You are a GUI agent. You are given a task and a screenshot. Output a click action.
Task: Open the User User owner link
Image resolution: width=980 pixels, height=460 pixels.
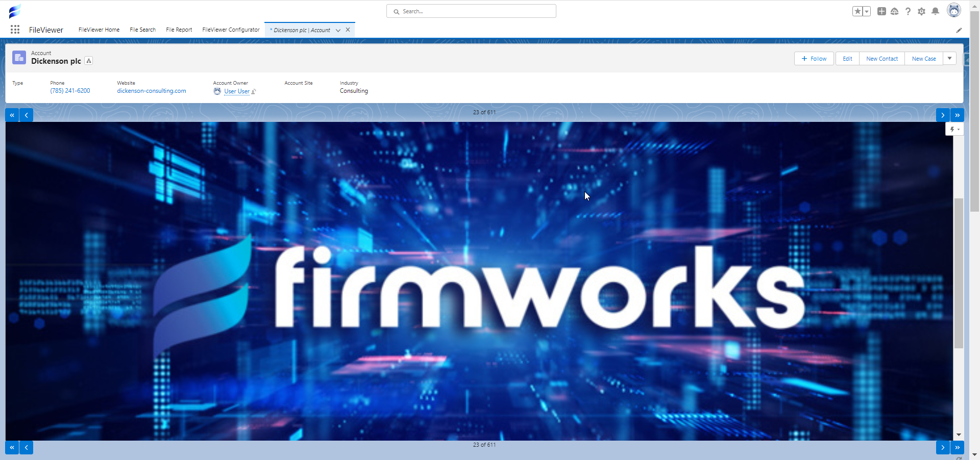pos(237,91)
